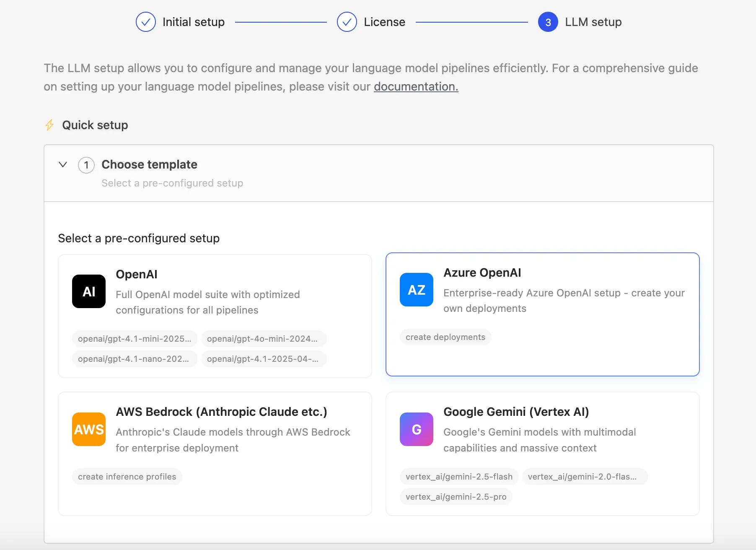Click the License checkmark circle
This screenshot has width=756, height=550.
pos(347,22)
